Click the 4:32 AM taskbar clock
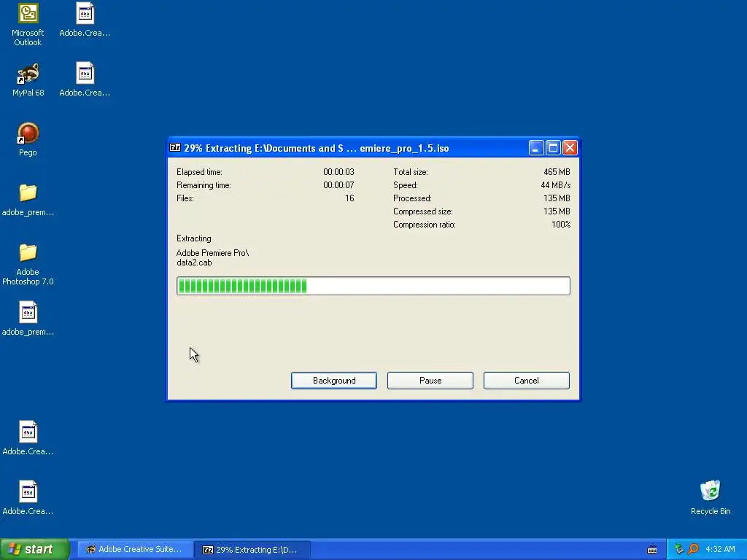The height and width of the screenshot is (560, 747). click(720, 549)
